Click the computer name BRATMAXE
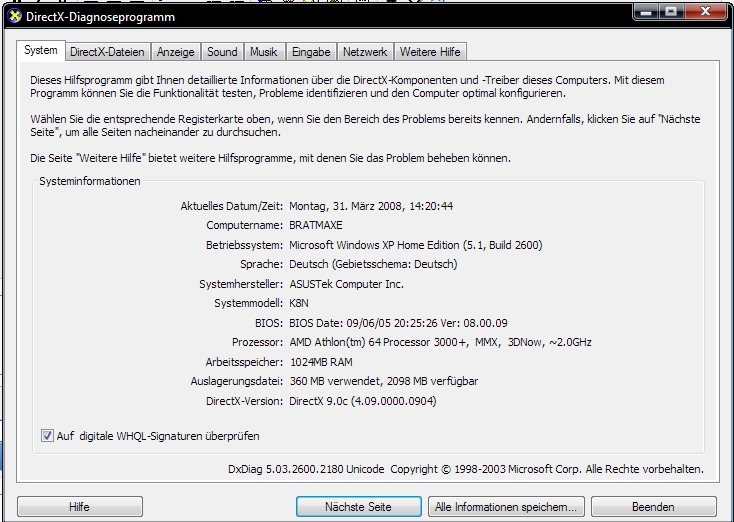Viewport: 734px width, 522px height. [316, 225]
